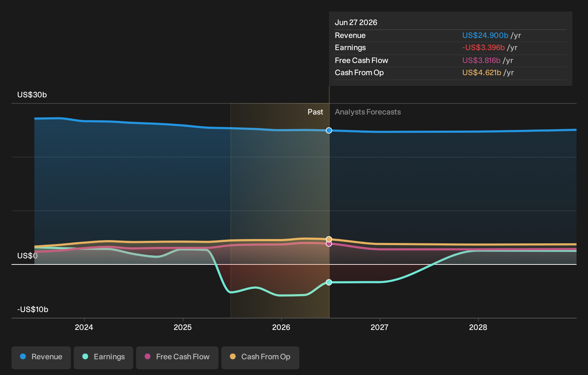588x375 pixels.
Task: Click the tooltip 'Earnings' row label
Action: click(x=350, y=48)
